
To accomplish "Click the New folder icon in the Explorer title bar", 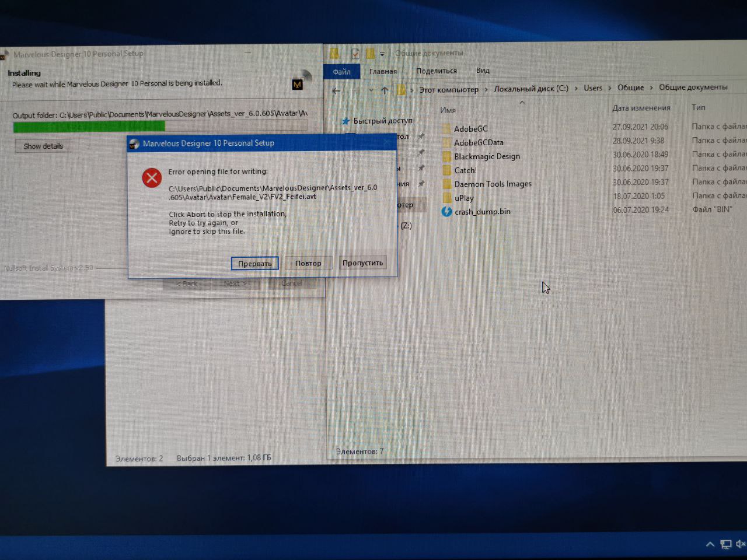I will (370, 54).
